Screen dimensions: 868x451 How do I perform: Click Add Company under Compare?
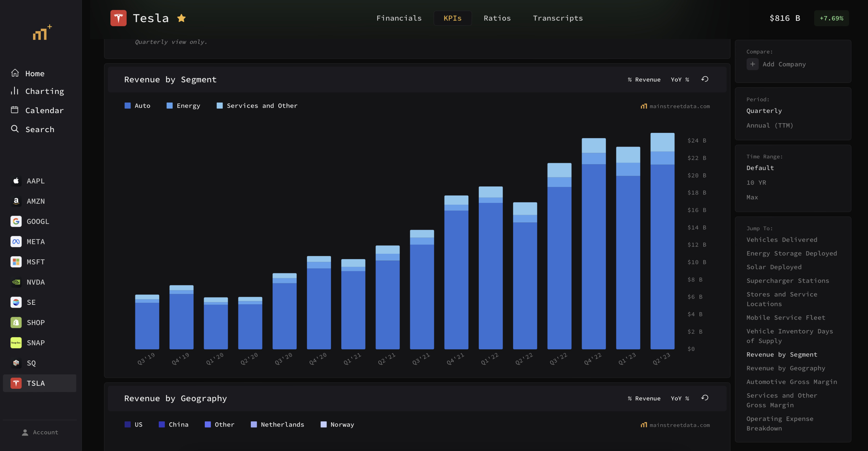pyautogui.click(x=784, y=64)
